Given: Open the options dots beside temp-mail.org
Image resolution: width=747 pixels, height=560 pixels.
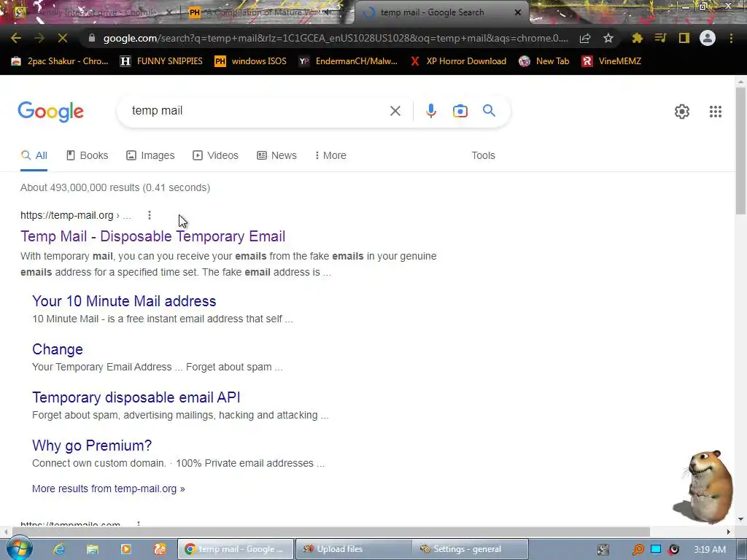Looking at the screenshot, I should [x=150, y=215].
